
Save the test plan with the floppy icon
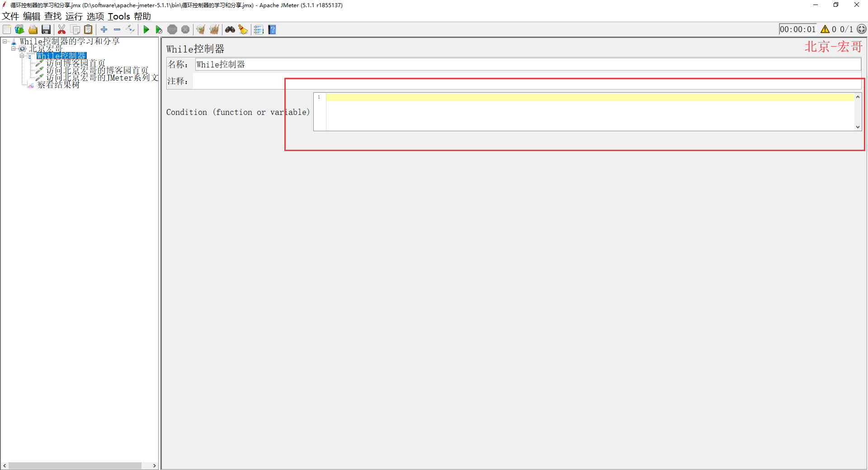point(46,29)
